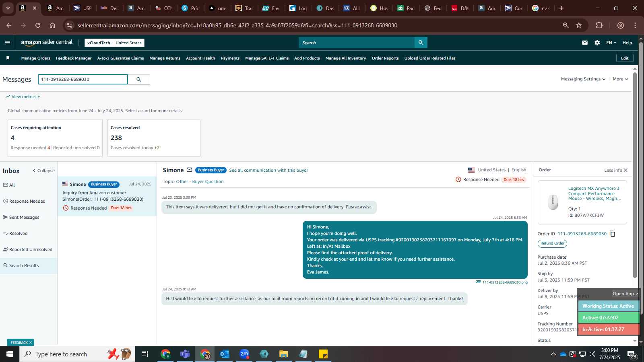The image size is (644, 362).
Task: Open a new browser tab
Action: click(x=561, y=8)
